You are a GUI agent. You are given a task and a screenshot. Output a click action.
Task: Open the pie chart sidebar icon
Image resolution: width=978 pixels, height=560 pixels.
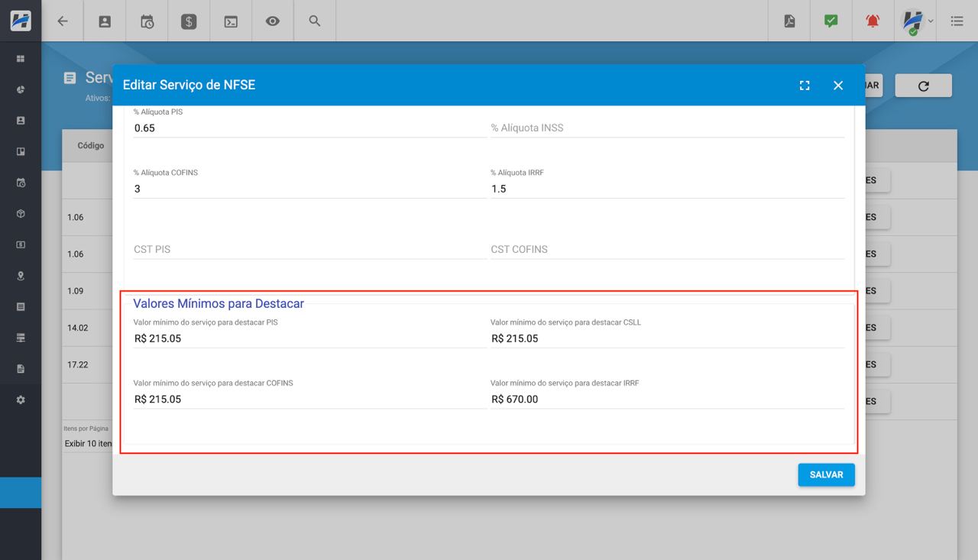(x=21, y=89)
